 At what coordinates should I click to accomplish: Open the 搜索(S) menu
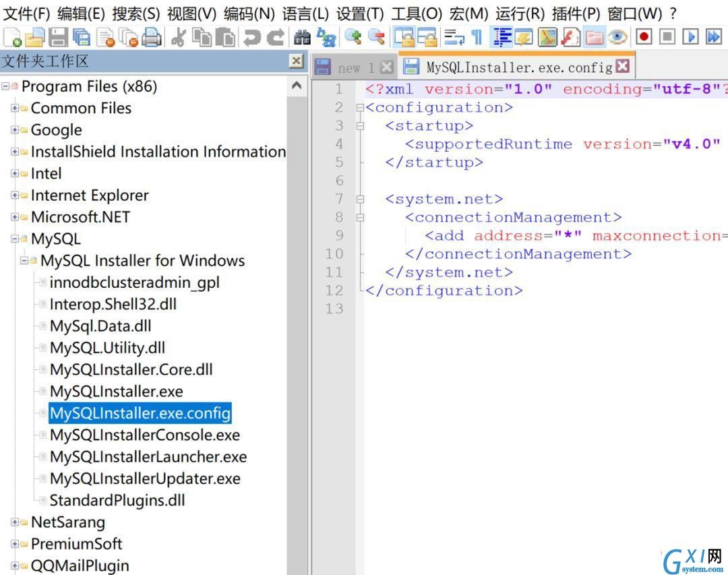[x=136, y=14]
